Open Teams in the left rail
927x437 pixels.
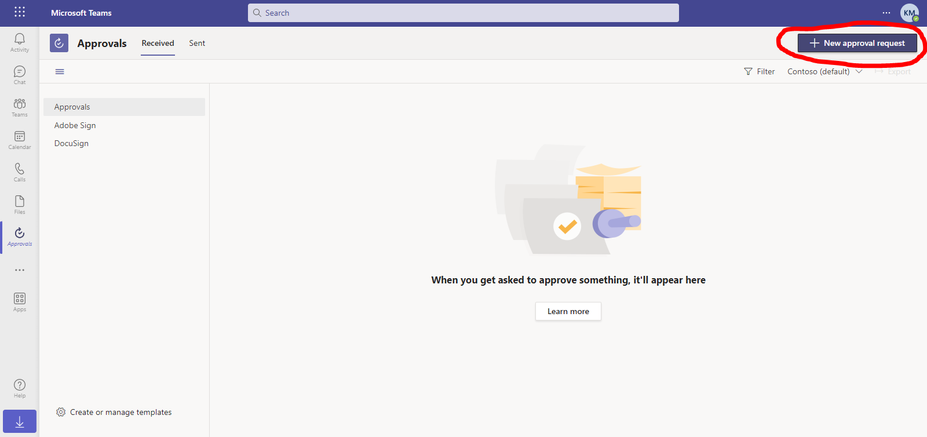[x=20, y=108]
